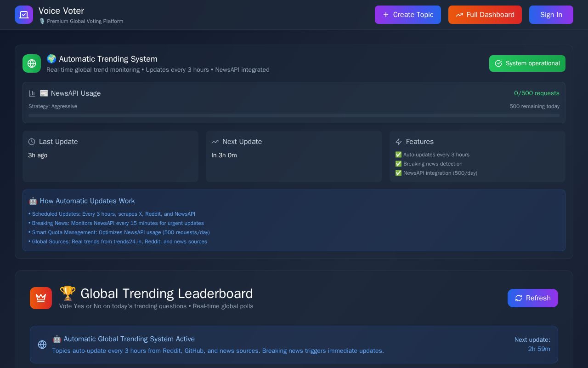Click the 2h 59m next update countdown
The height and width of the screenshot is (368, 588).
pos(539,349)
